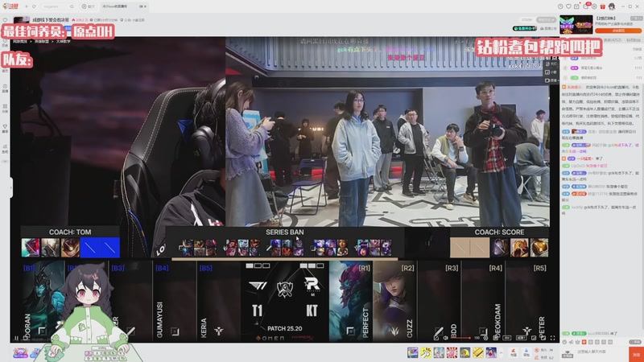Click the streamer avatar thumbnail in header

point(22,19)
